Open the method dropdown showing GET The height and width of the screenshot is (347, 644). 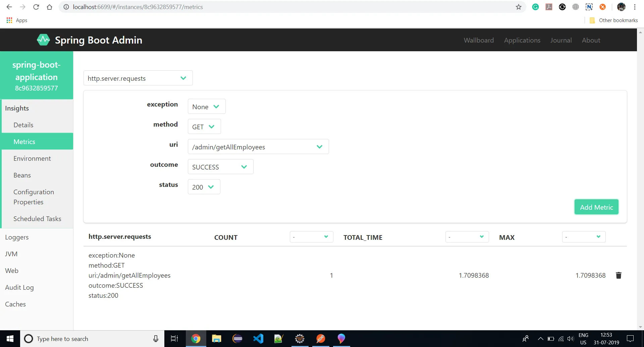point(204,127)
